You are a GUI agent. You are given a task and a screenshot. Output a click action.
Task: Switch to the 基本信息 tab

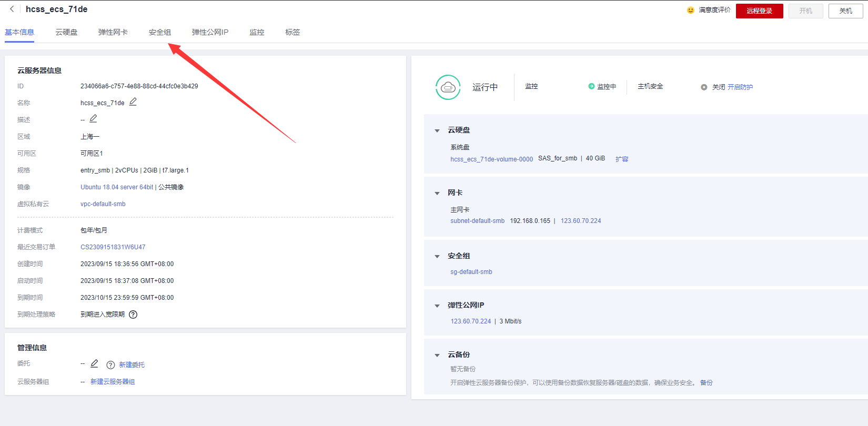pos(19,32)
